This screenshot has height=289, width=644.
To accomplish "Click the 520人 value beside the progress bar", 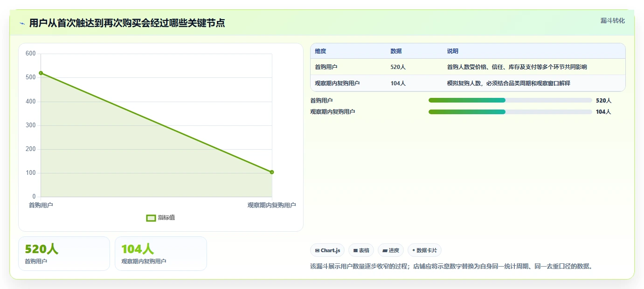I will 603,100.
